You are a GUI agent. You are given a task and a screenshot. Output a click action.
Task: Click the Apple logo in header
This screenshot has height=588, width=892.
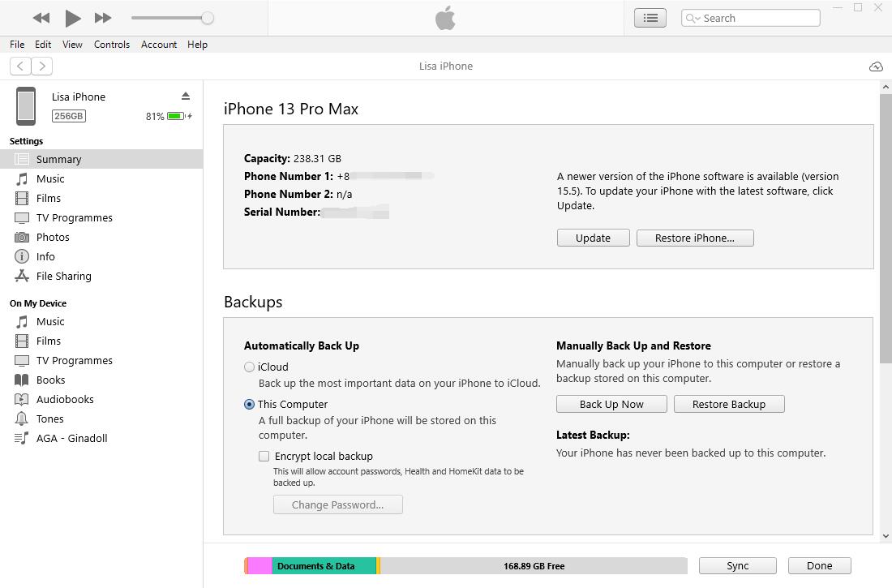click(x=445, y=18)
